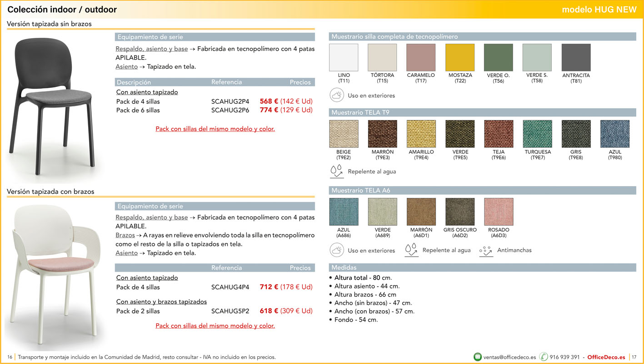Select the Mostaza T22 color swatch
Screen dimensions: 644x364
click(x=460, y=58)
